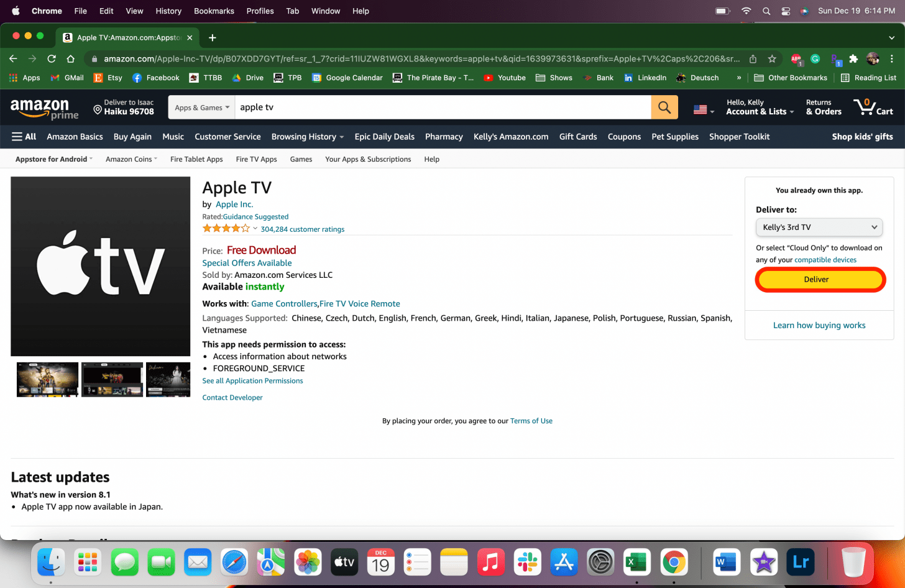Bookmark this page with the star icon
Image resolution: width=905 pixels, height=588 pixels.
click(x=772, y=58)
